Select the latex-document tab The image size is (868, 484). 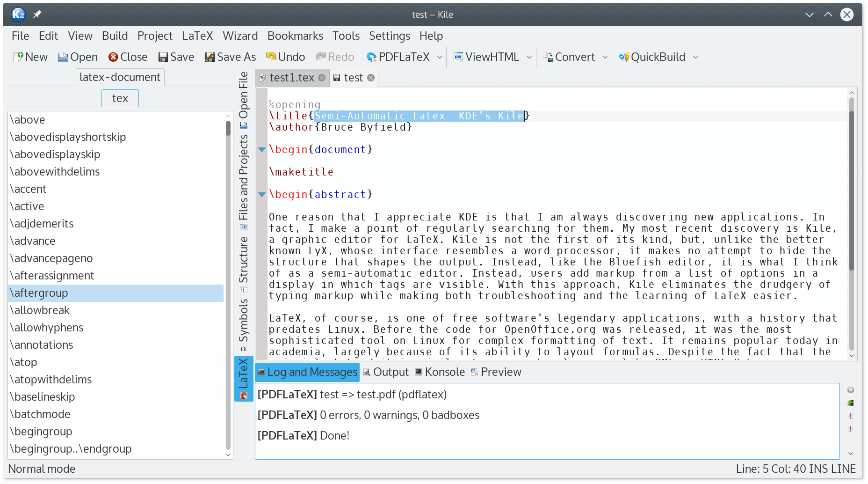tap(120, 77)
